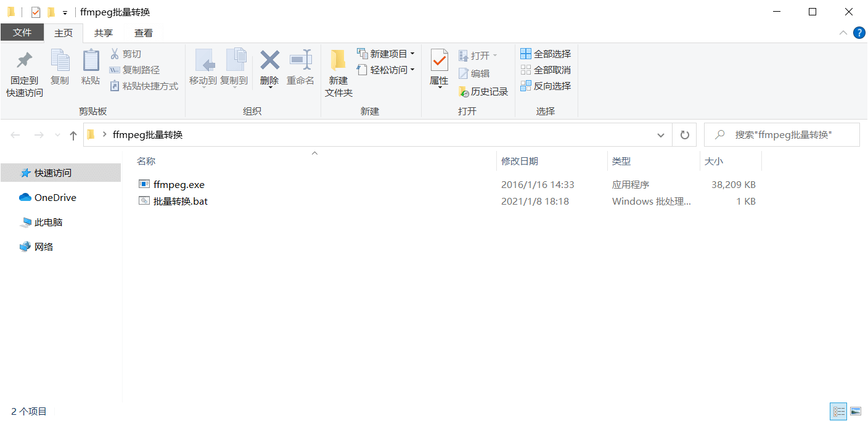Screen dimensions: 868x421
Task: Click the 重命名 rename icon
Action: click(x=300, y=60)
